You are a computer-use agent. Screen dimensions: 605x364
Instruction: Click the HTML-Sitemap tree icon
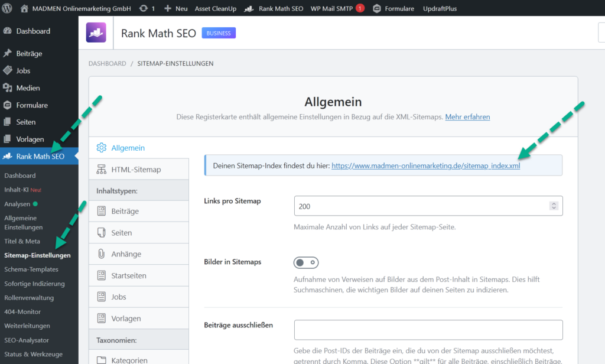(102, 170)
